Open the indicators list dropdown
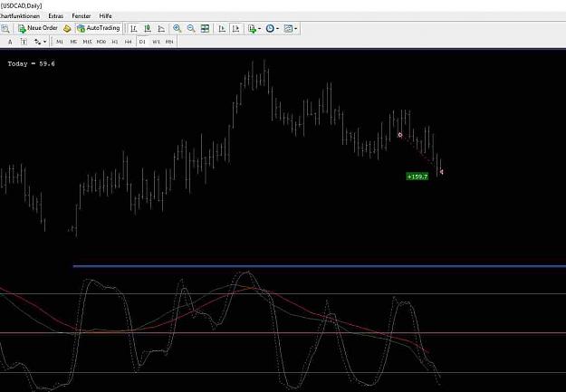Image resolution: width=566 pixels, height=392 pixels. pos(254,28)
